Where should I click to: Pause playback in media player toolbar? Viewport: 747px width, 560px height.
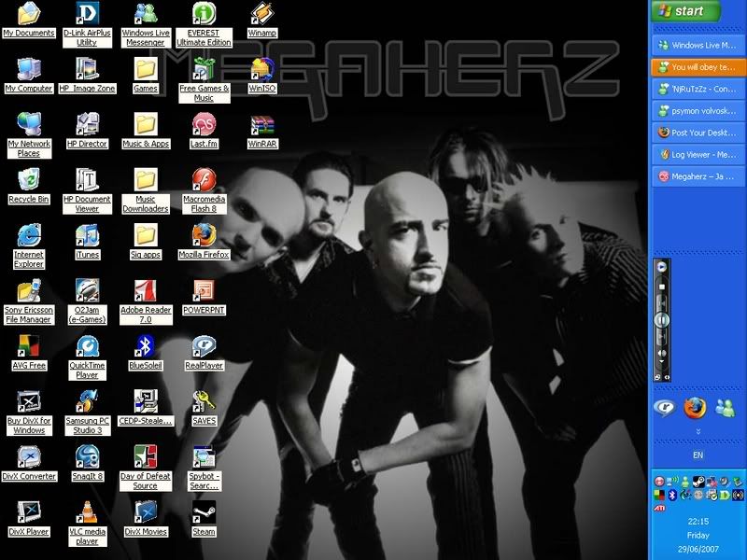[662, 320]
